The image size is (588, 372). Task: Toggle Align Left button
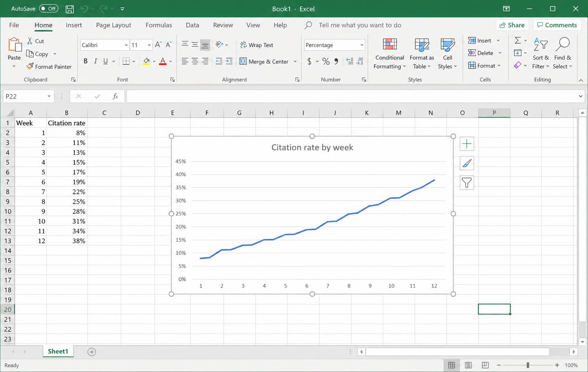tap(185, 61)
